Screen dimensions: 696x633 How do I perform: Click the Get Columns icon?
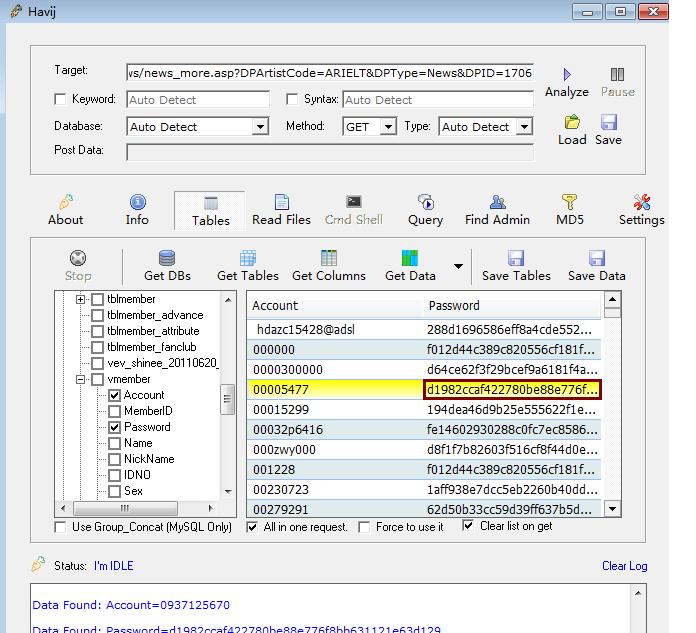(329, 258)
